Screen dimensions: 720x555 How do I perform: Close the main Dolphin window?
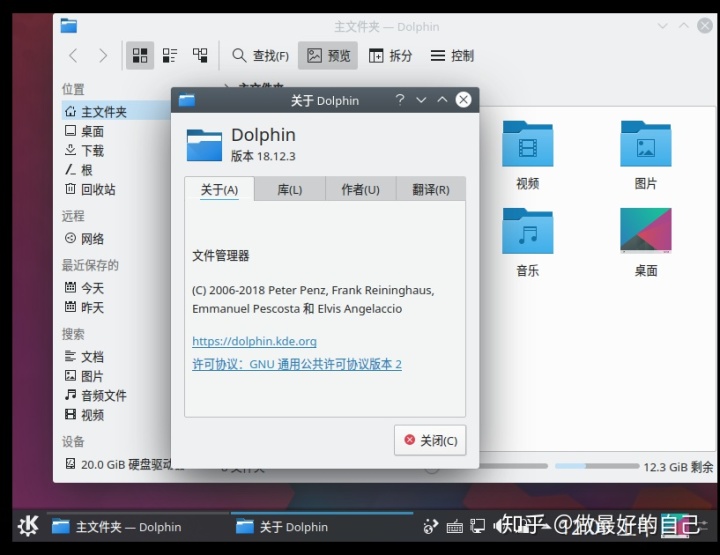(x=705, y=26)
